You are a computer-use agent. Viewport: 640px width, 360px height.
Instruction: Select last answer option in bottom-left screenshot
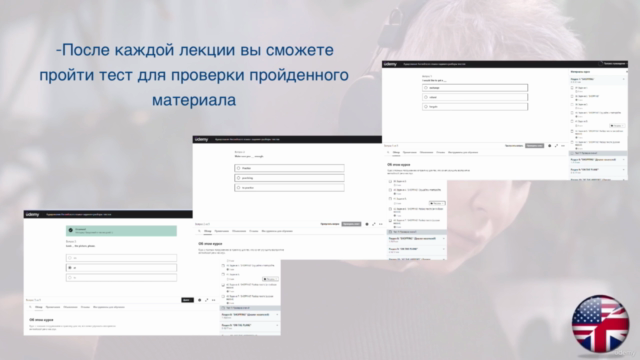tap(121, 278)
